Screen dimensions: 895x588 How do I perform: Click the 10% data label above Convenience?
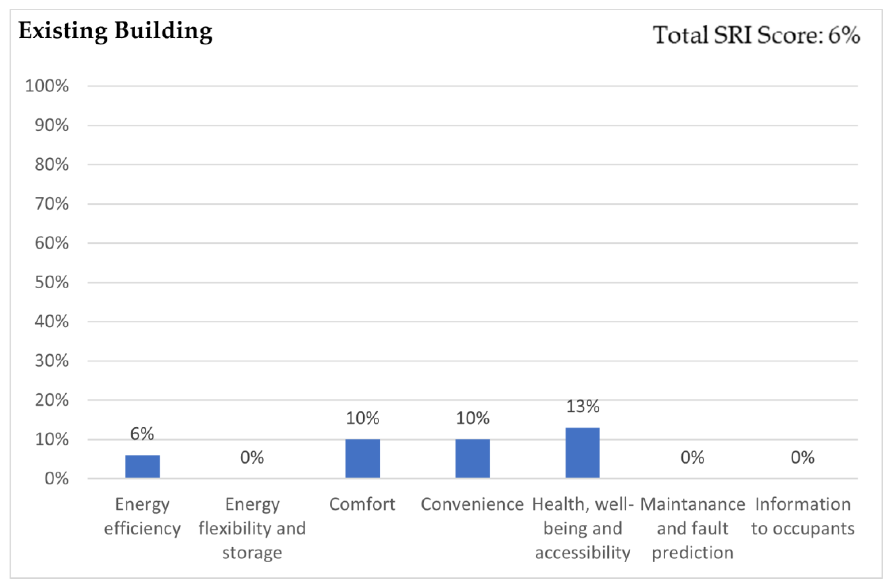coord(472,418)
